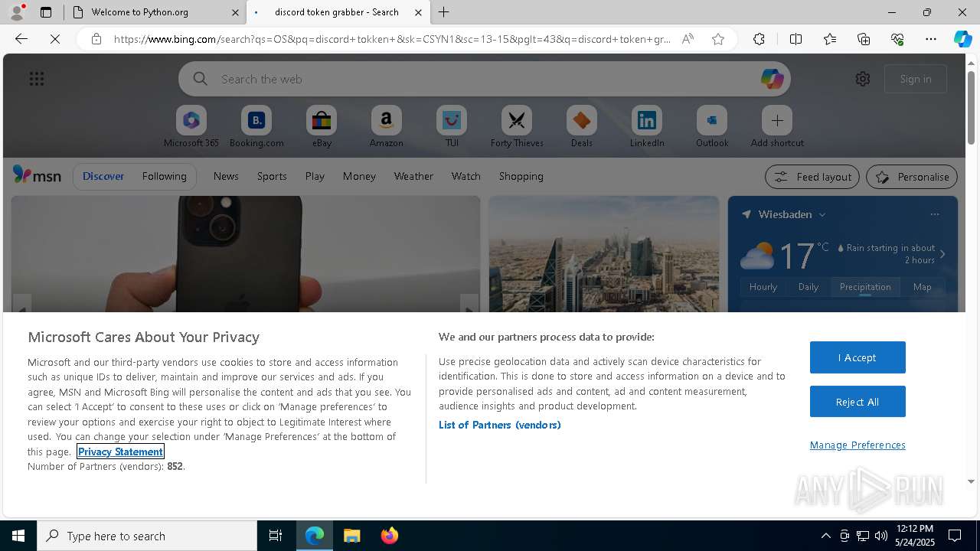The width and height of the screenshot is (980, 551).
Task: Open Weather section
Action: tap(413, 176)
